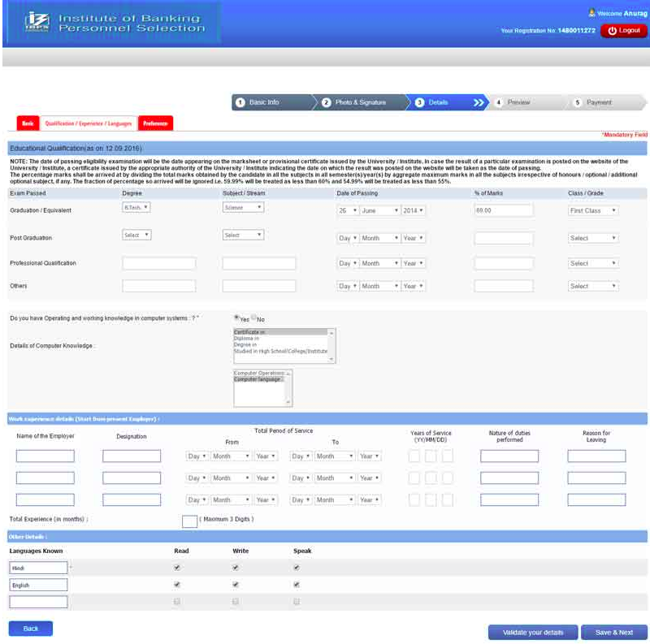
Task: Toggle the Speak checkbox for English
Action: pyautogui.click(x=297, y=584)
